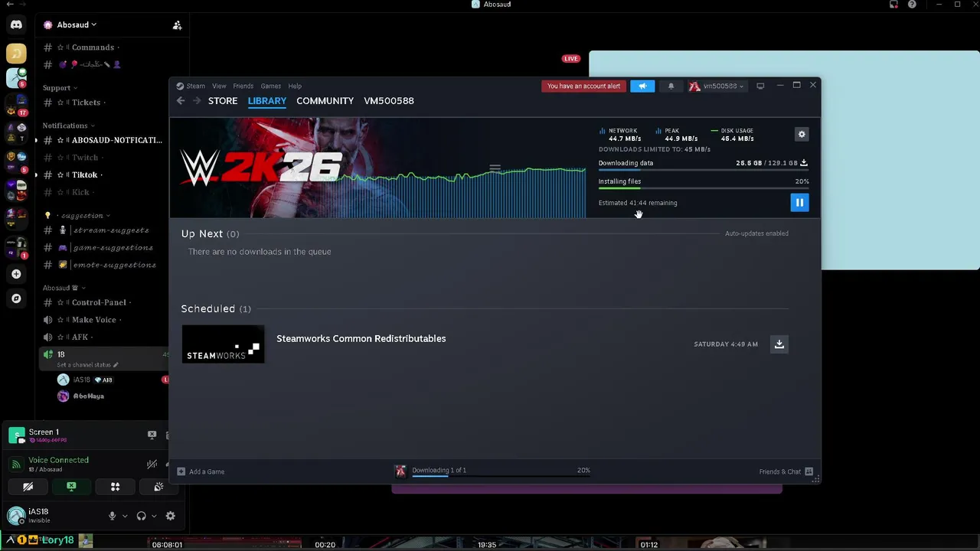Expand the Abosaud server name dropdown
This screenshot has width=980, height=551.
pos(77,24)
